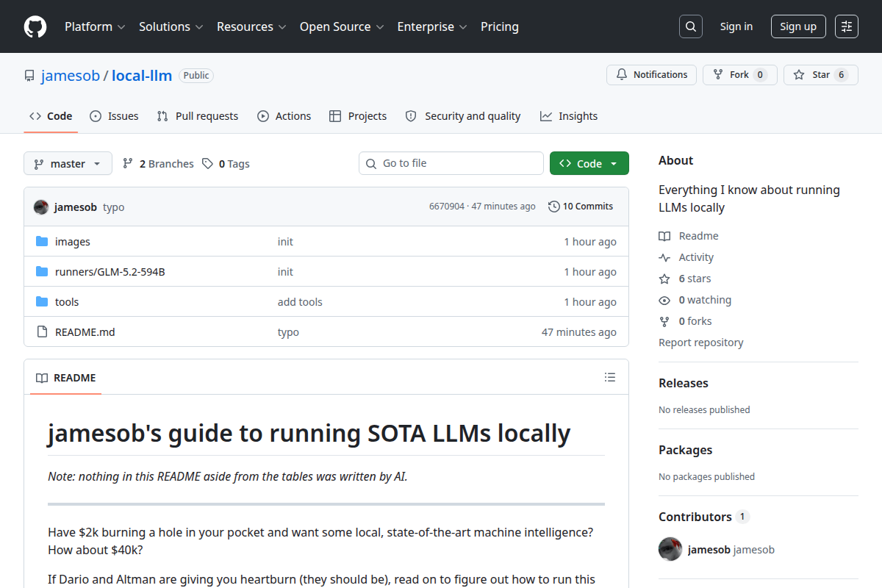Viewport: 882px width, 588px height.
Task: Open the Security and quality tab
Action: [x=463, y=116]
